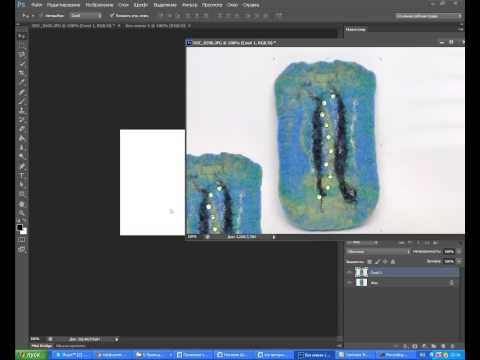
Task: Change the screen mode in the toolbox
Action: point(22,249)
